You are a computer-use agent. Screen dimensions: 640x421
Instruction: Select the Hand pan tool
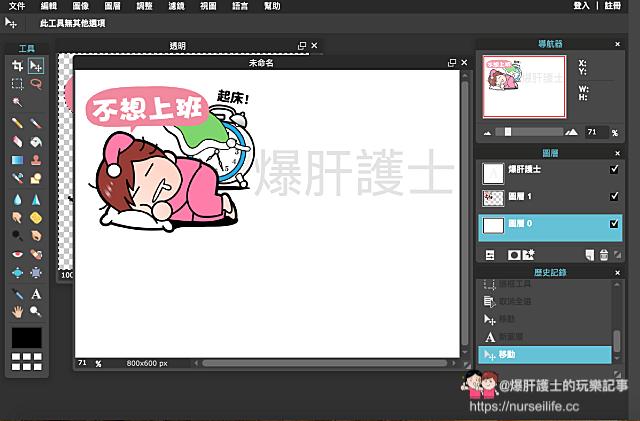coord(18,312)
